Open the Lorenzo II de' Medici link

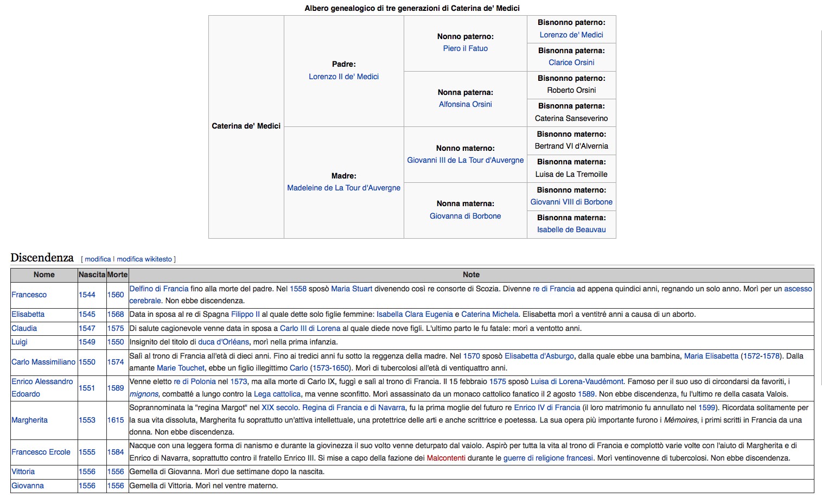pos(343,76)
